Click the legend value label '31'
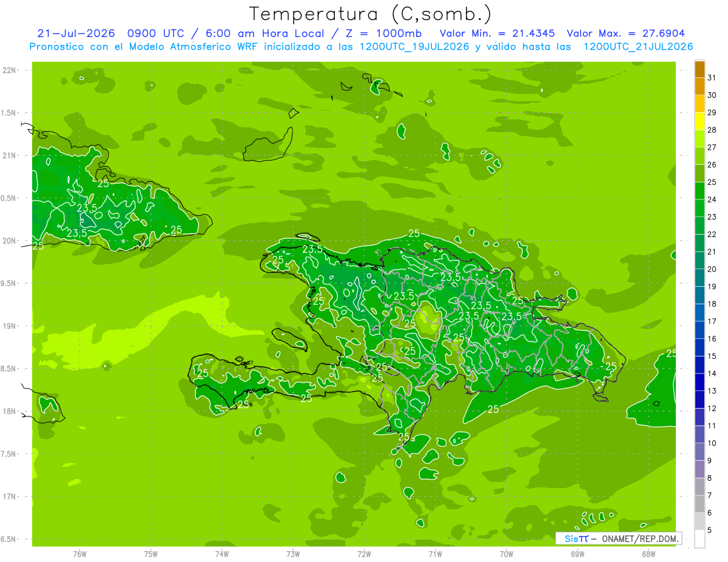 [x=712, y=78]
